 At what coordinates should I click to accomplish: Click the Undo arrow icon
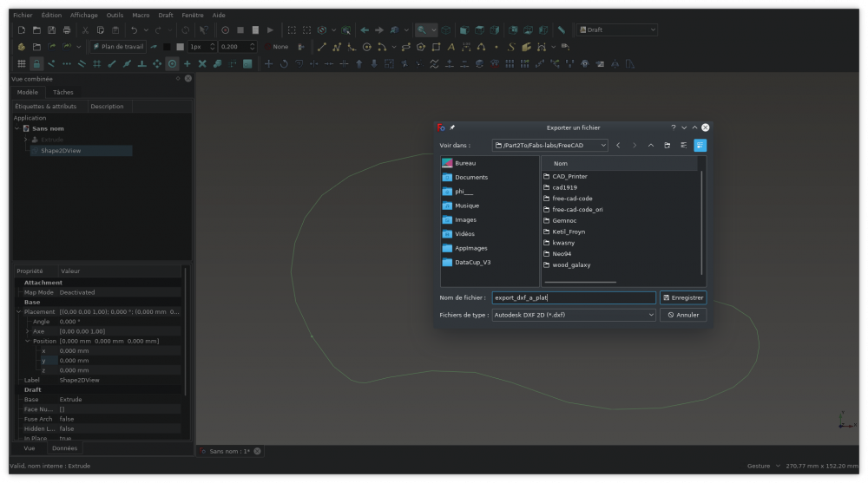pyautogui.click(x=134, y=29)
